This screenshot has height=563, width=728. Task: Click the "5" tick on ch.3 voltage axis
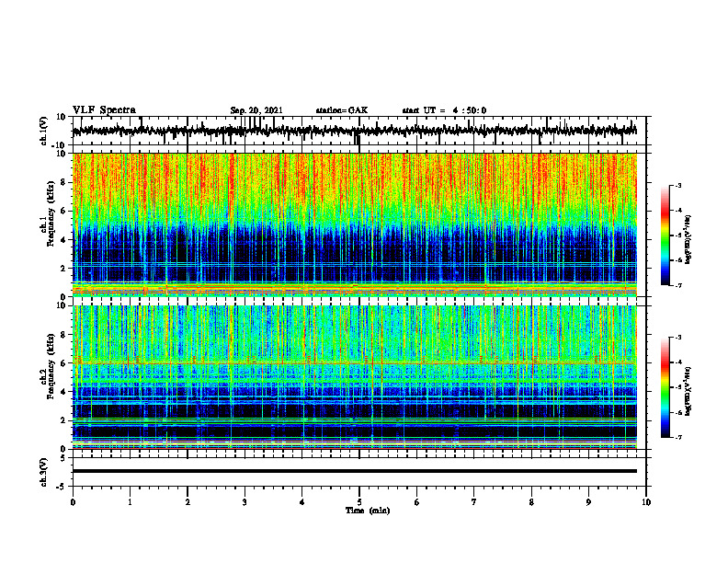(63, 458)
